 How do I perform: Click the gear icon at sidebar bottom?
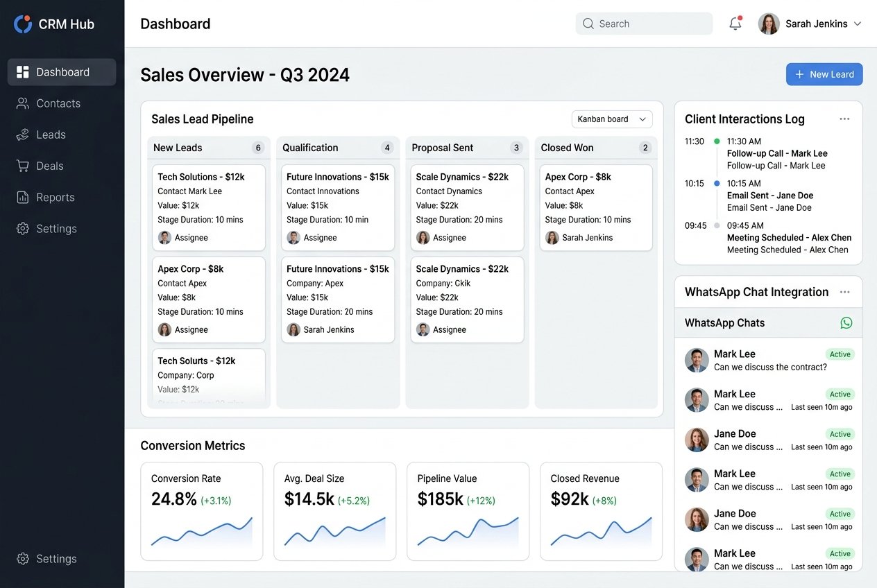23,558
